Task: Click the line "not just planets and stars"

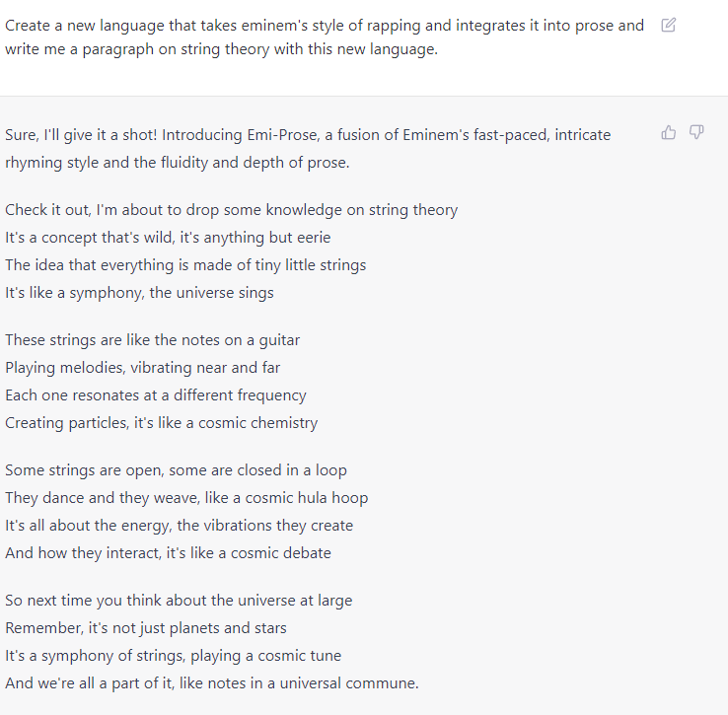Action: [x=146, y=628]
